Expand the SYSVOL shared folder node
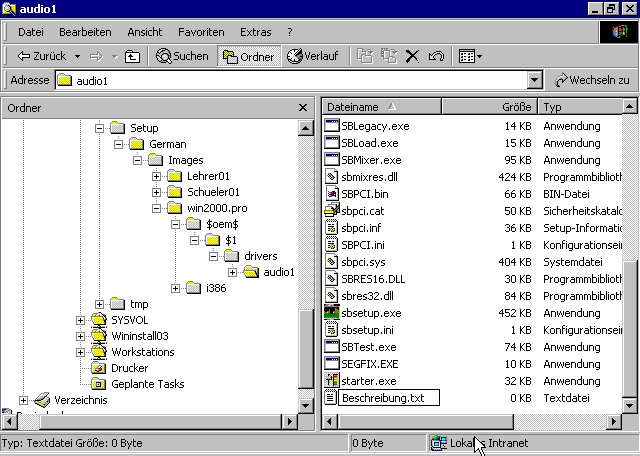This screenshot has width=640, height=456. (x=80, y=320)
